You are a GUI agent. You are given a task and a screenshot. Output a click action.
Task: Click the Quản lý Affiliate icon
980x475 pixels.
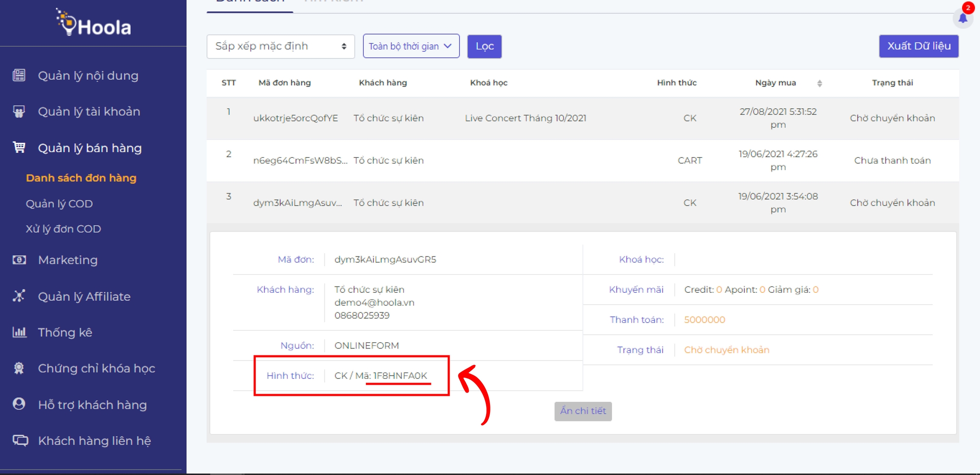19,296
